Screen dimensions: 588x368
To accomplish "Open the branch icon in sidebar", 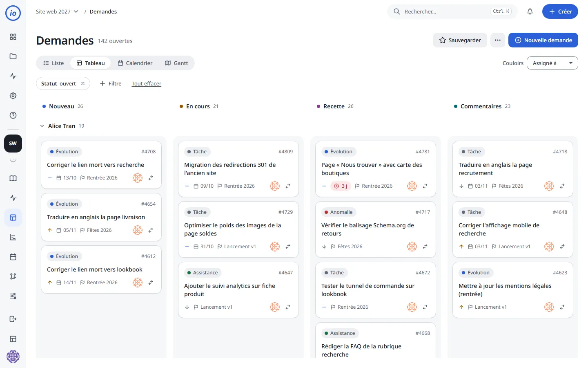I will coord(13,276).
